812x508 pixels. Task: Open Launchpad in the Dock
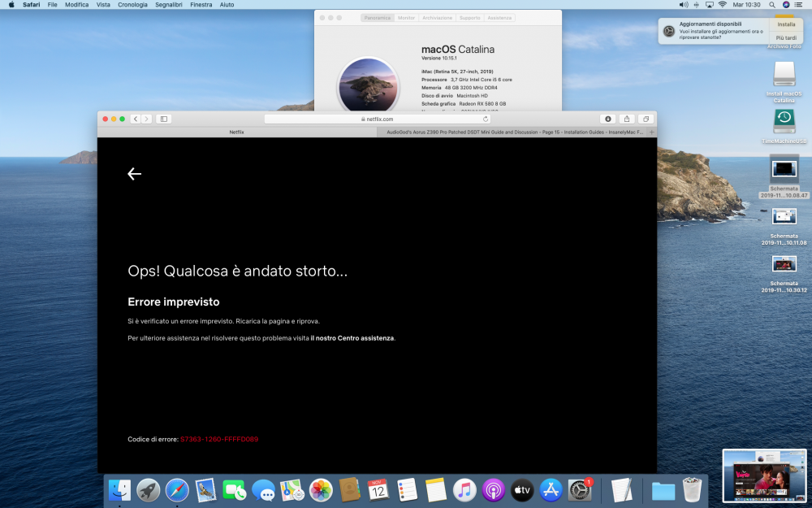point(148,489)
